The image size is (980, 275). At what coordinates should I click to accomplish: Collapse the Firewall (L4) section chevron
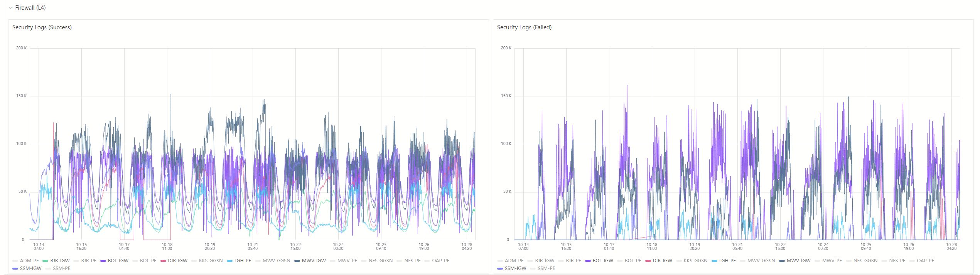tap(11, 8)
